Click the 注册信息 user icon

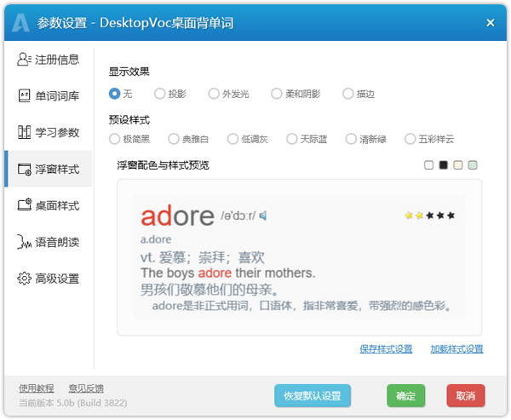pyautogui.click(x=24, y=60)
